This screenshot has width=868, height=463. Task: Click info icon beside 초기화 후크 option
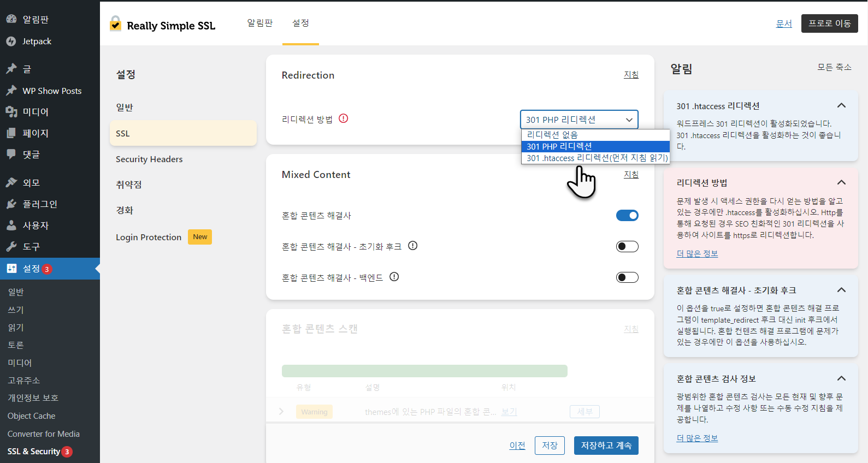coord(413,246)
